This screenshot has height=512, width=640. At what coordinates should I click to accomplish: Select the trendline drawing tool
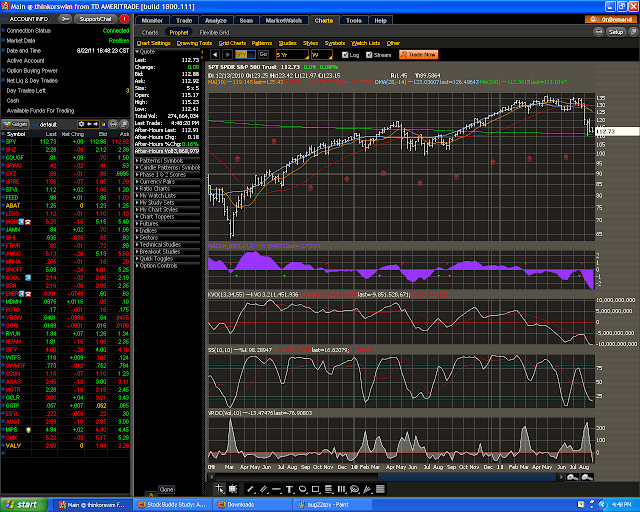251,489
